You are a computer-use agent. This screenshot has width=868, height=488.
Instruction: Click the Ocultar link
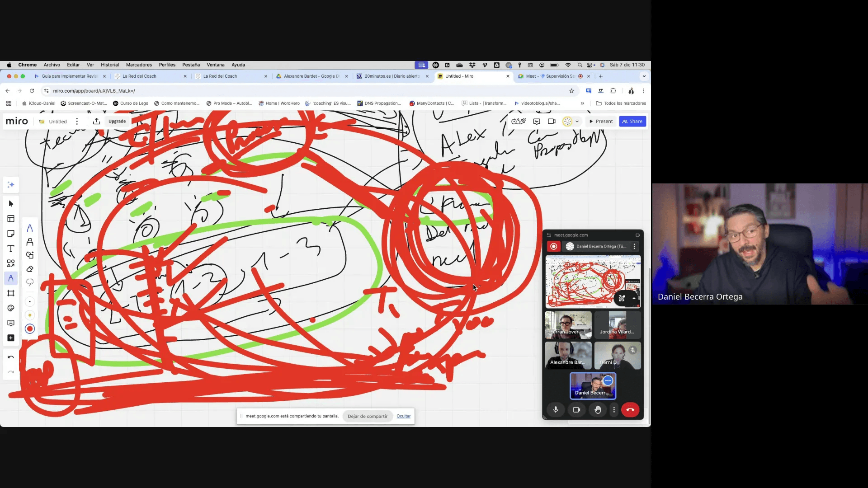pyautogui.click(x=404, y=417)
